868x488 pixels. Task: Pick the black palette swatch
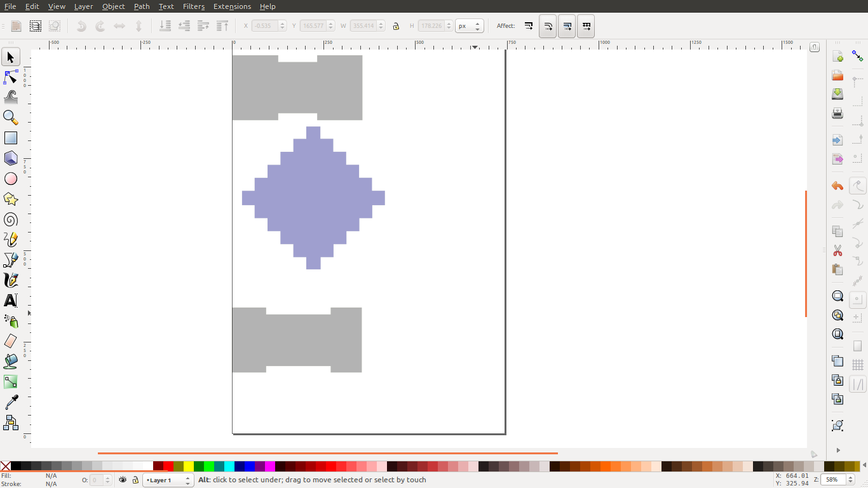[x=16, y=466]
